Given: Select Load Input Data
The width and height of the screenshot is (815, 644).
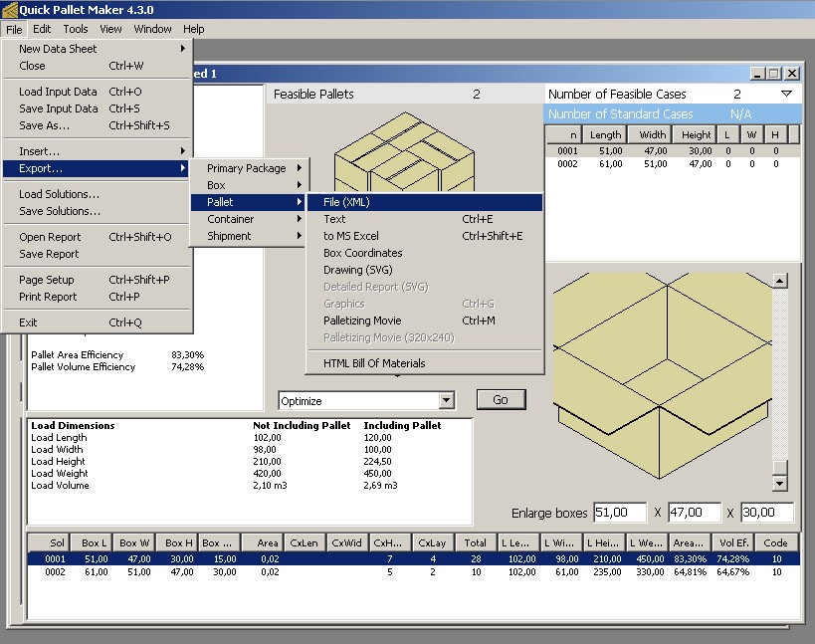Looking at the screenshot, I should pos(97,92).
